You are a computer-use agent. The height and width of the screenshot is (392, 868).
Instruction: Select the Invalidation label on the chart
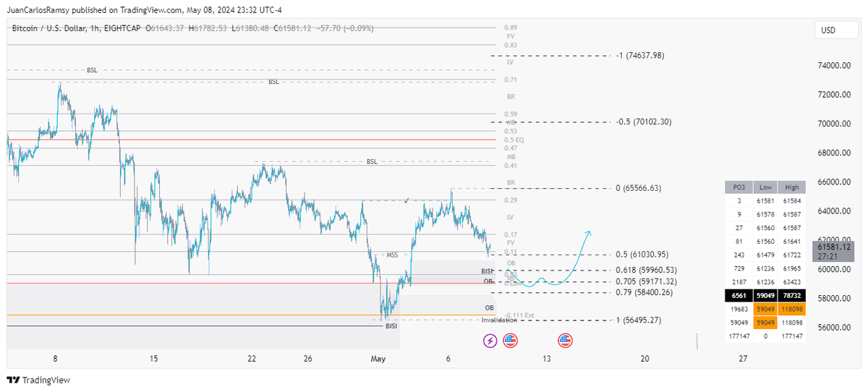pyautogui.click(x=499, y=320)
